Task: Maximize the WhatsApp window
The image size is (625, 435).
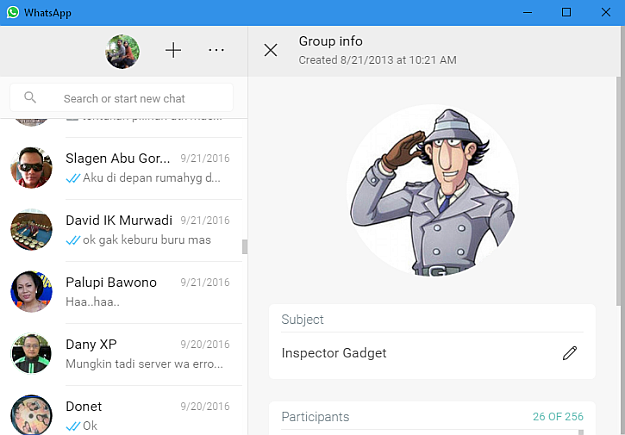Action: pyautogui.click(x=566, y=12)
